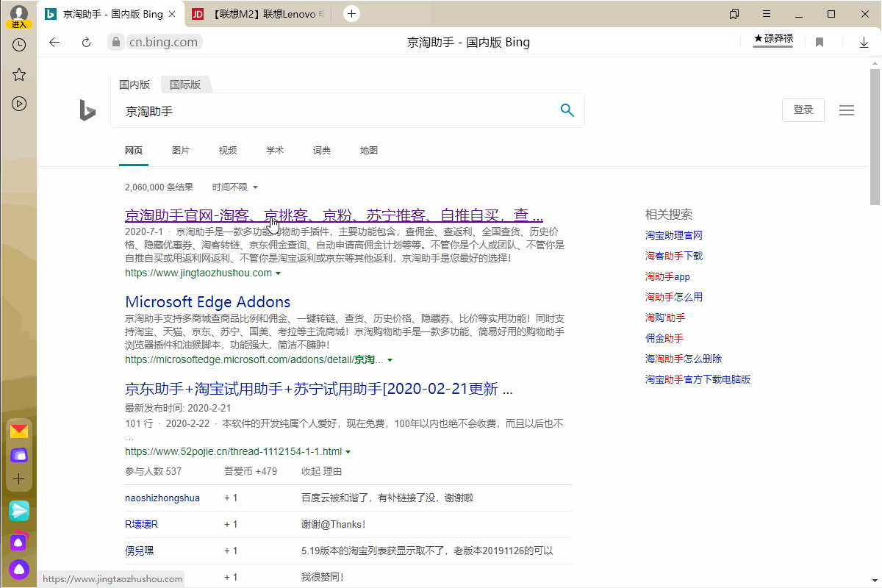882x588 pixels.
Task: Open the profile avatar labeled 进入
Action: pos(19,15)
